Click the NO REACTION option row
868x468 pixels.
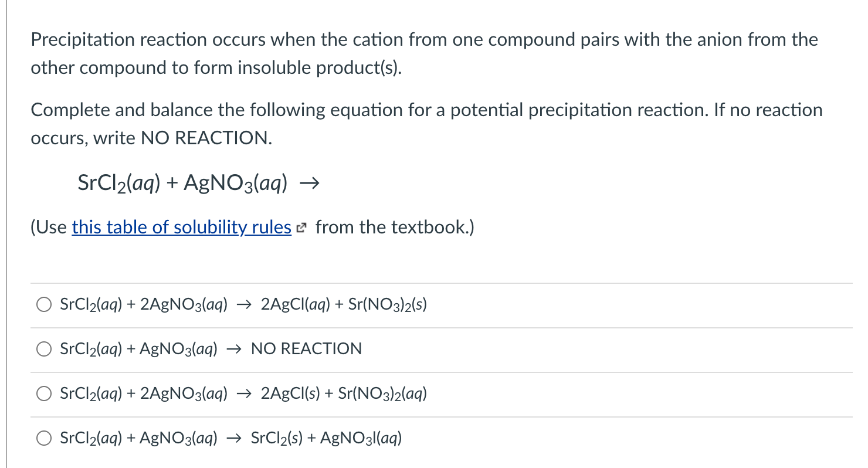(x=210, y=348)
